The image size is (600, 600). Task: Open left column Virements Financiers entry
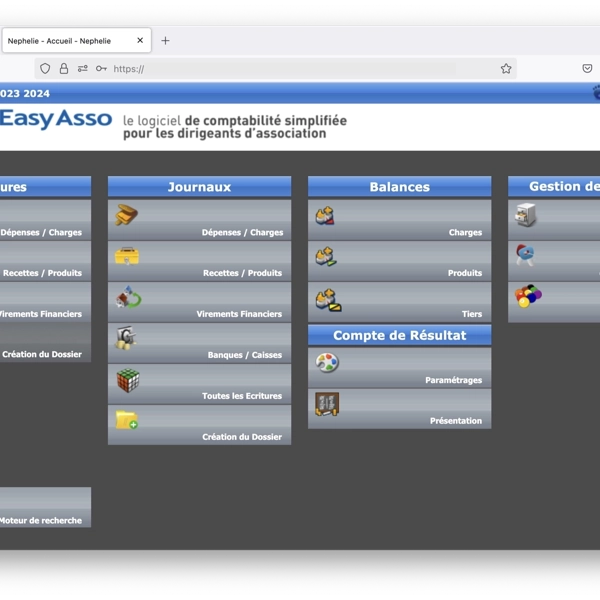[x=45, y=302]
